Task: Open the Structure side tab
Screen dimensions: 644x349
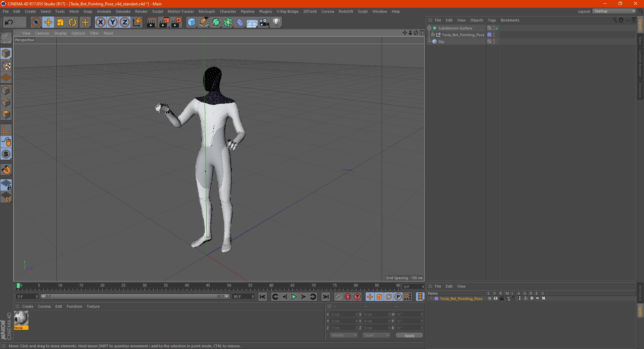Action: point(640,90)
